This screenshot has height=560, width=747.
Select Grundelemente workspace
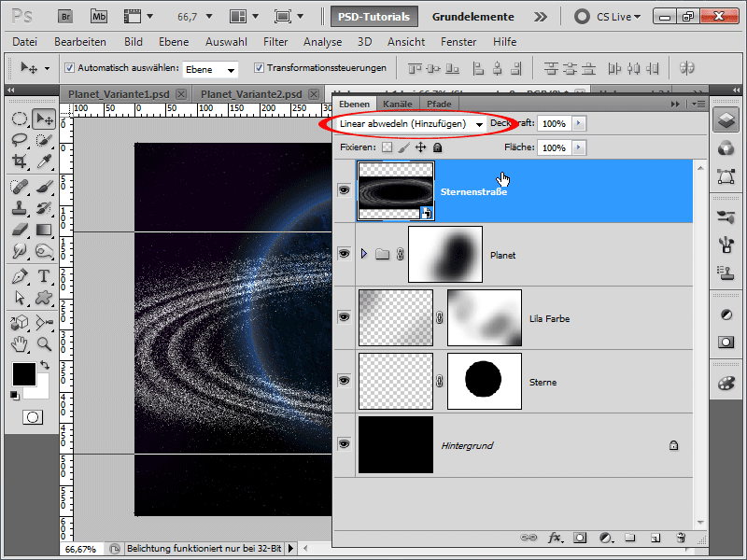tap(473, 17)
